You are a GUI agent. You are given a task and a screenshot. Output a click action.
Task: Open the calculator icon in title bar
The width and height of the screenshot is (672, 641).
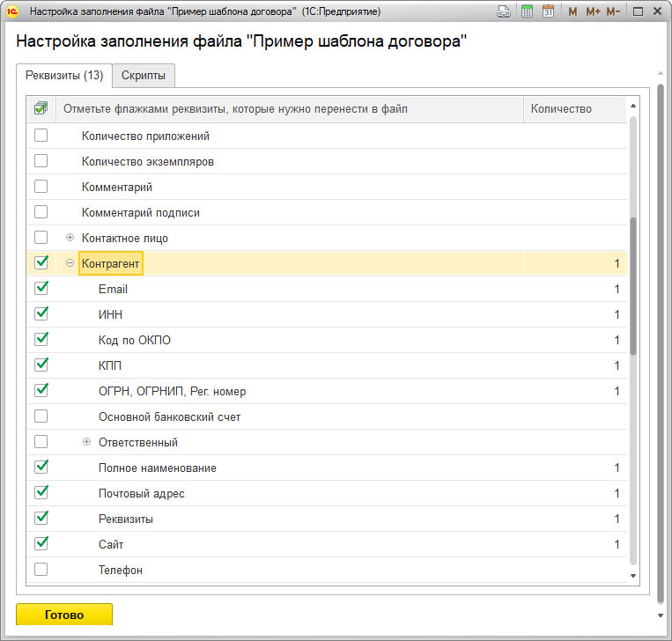click(527, 11)
